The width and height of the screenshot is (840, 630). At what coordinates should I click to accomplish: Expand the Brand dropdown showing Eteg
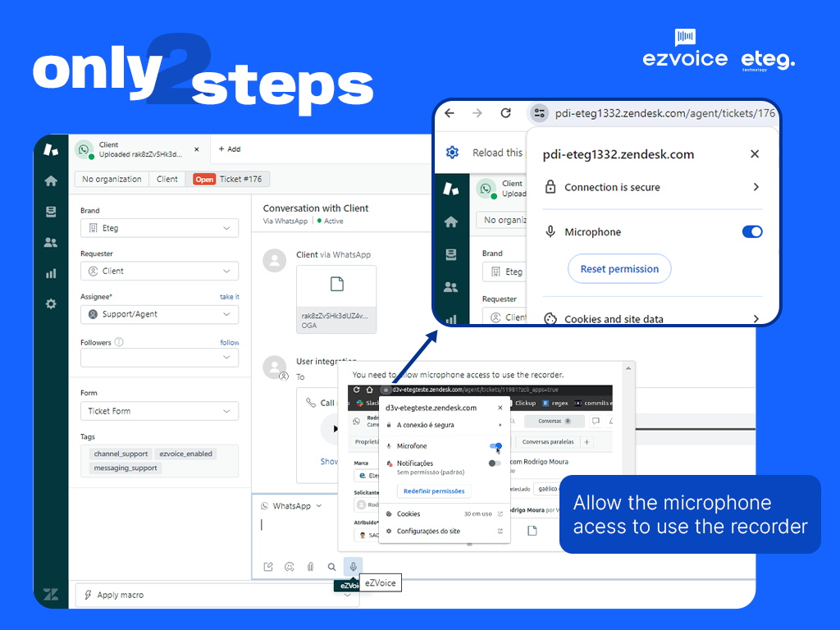pyautogui.click(x=159, y=228)
